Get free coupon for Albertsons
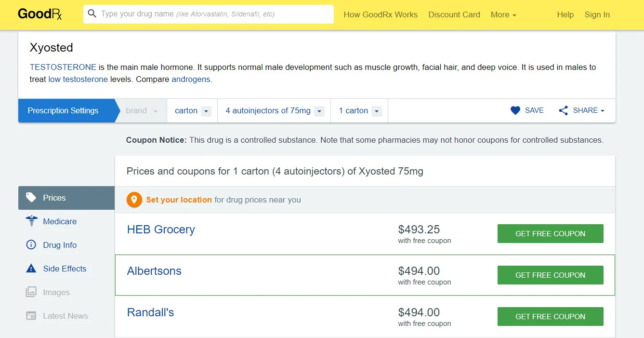The height and width of the screenshot is (338, 644). pos(550,275)
